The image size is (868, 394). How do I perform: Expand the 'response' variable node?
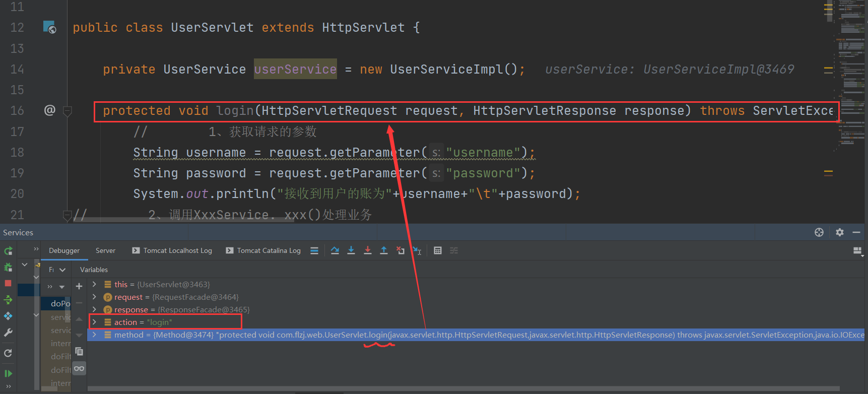94,309
